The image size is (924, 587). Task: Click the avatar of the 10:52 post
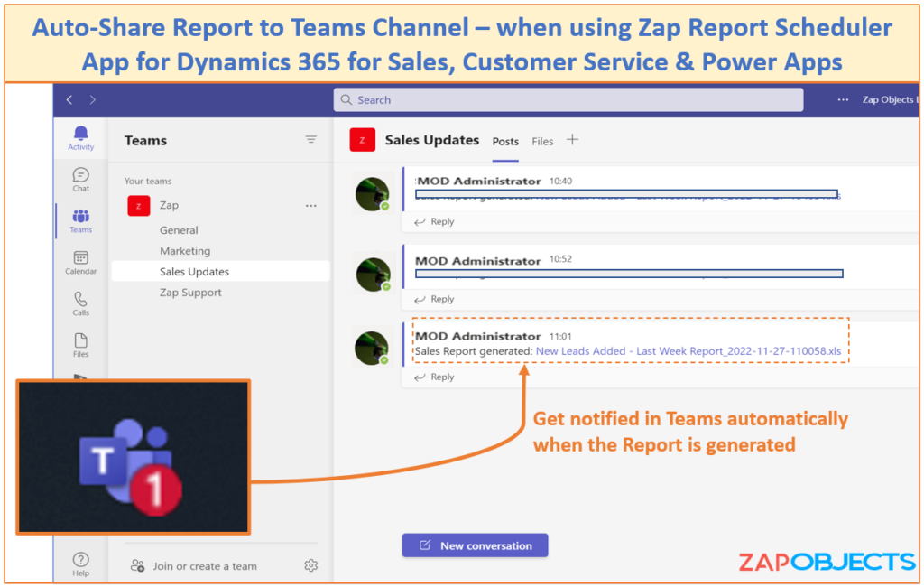[x=373, y=274]
